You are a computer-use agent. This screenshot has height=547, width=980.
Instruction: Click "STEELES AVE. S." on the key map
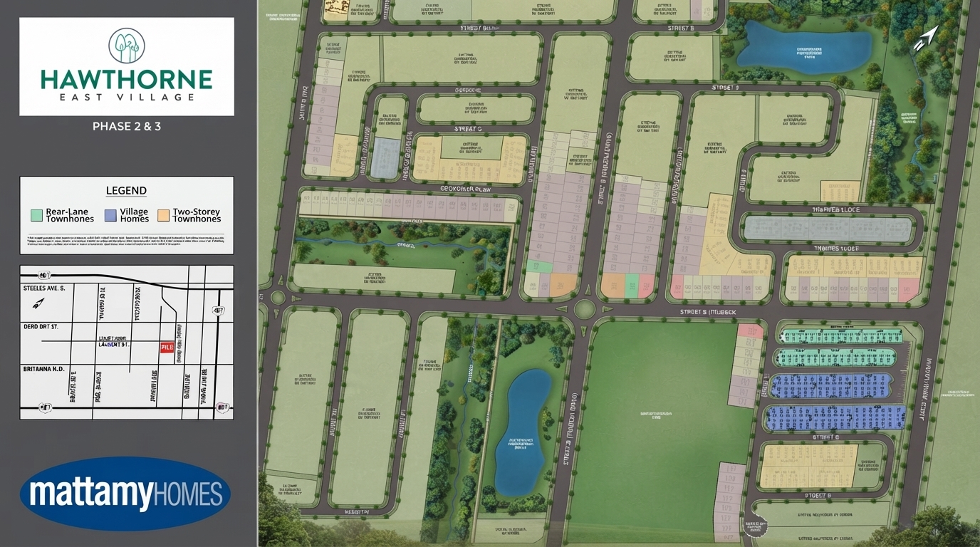(43, 288)
